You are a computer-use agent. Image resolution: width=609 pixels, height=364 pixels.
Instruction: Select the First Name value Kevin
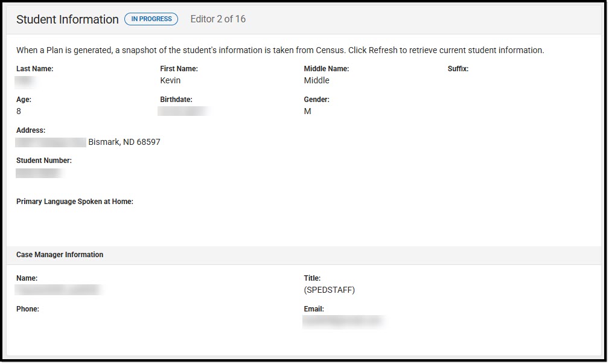point(170,80)
